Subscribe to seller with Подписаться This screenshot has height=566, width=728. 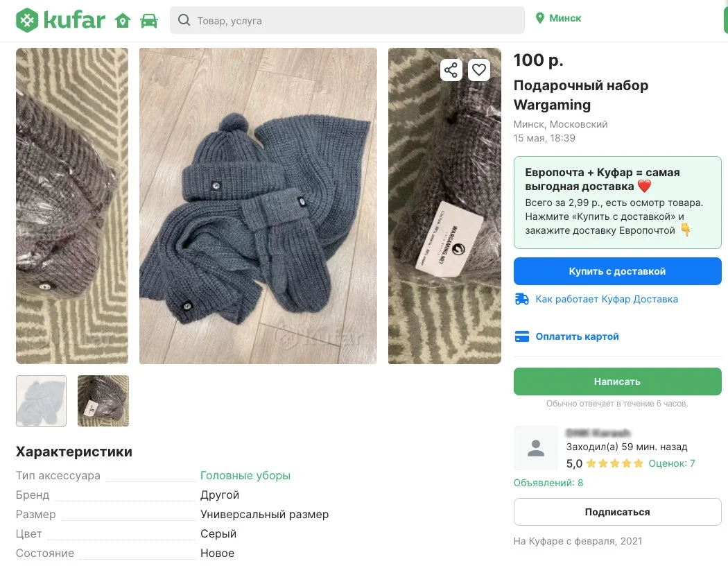(x=617, y=512)
